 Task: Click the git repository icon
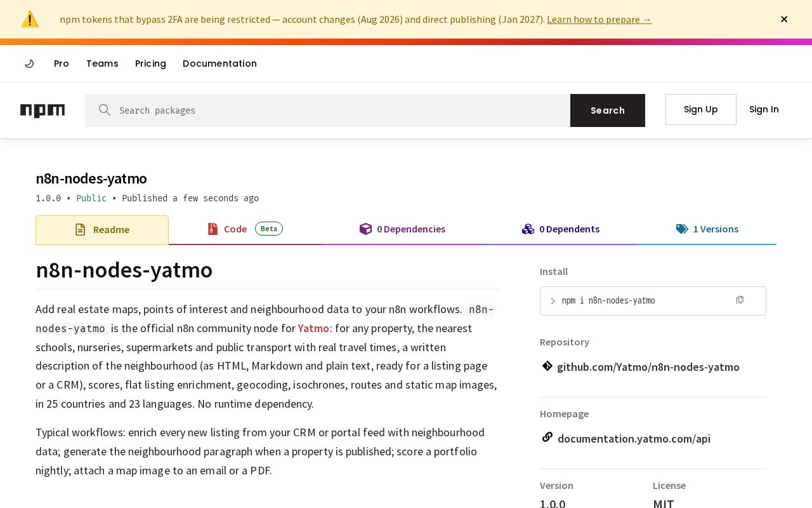point(547,366)
